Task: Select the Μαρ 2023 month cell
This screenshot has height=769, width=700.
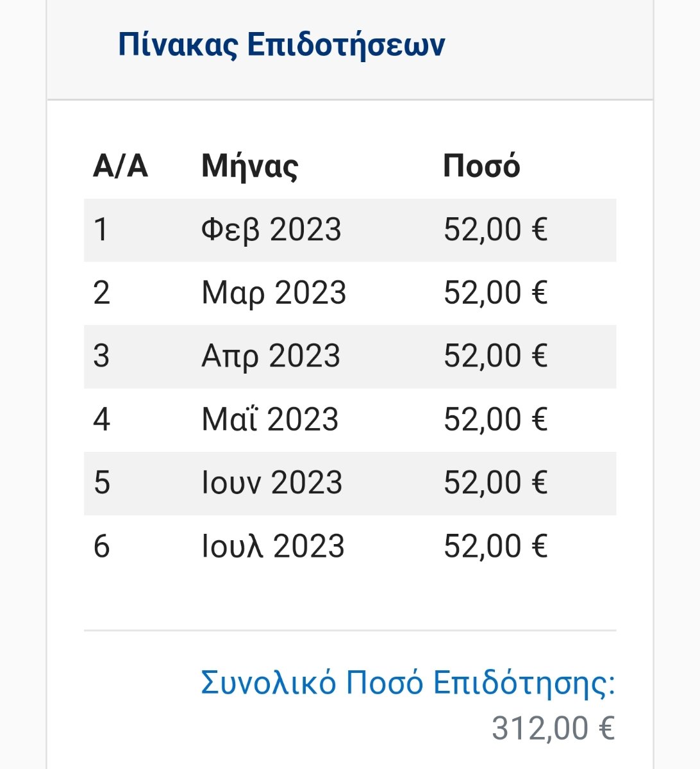Action: [274, 293]
